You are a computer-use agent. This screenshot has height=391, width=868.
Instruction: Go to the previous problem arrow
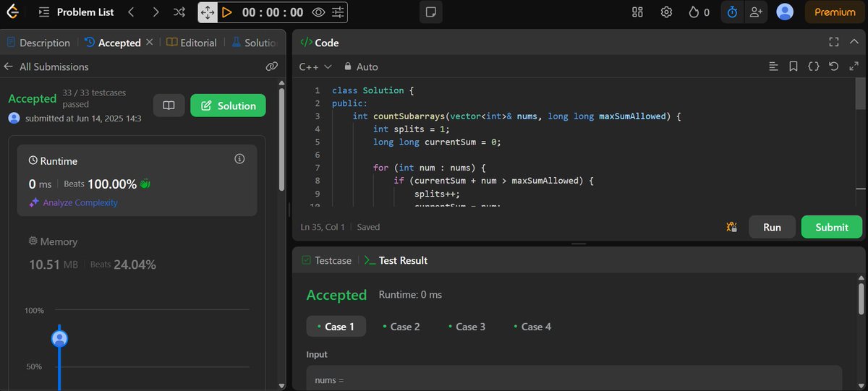[x=130, y=12]
